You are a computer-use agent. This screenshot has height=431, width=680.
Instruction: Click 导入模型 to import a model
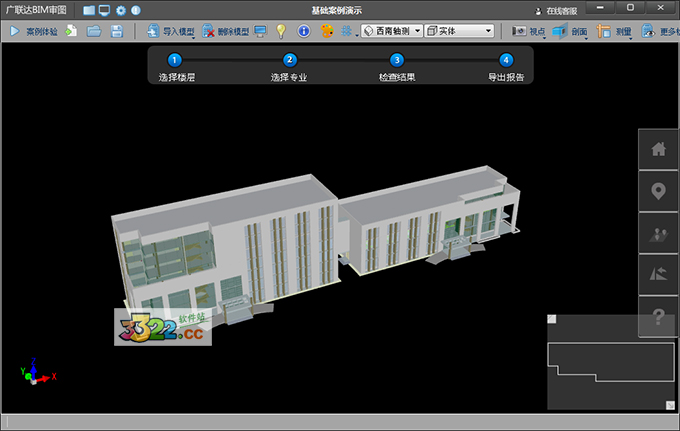[x=170, y=31]
